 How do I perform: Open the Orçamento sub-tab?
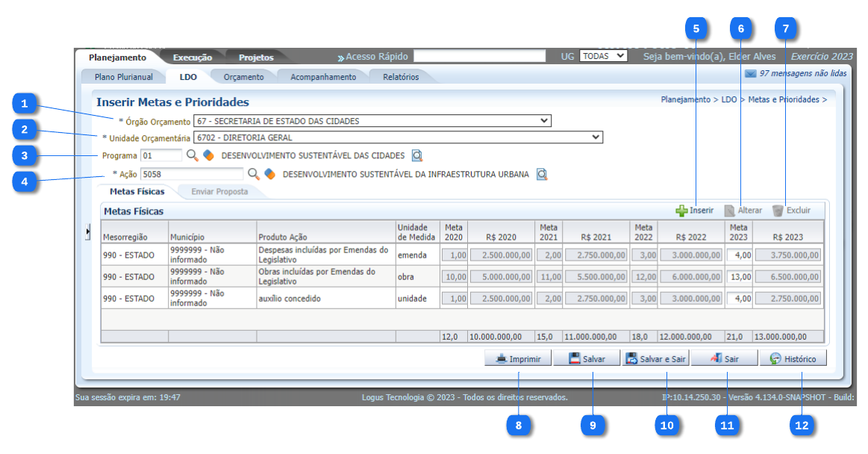coord(243,77)
